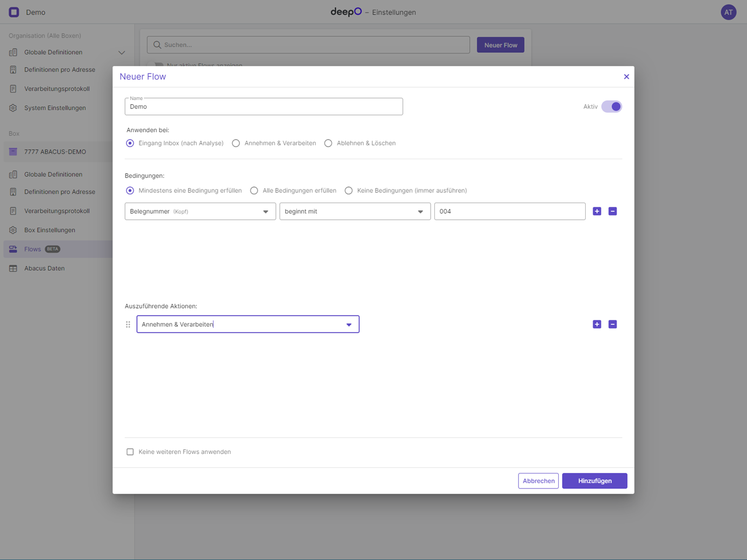Select the Ablehnen & Löschen radio button
The image size is (747, 560).
(328, 143)
